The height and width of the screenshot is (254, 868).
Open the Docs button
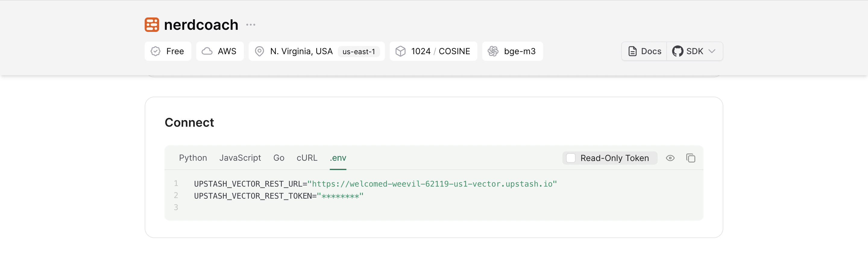(644, 51)
